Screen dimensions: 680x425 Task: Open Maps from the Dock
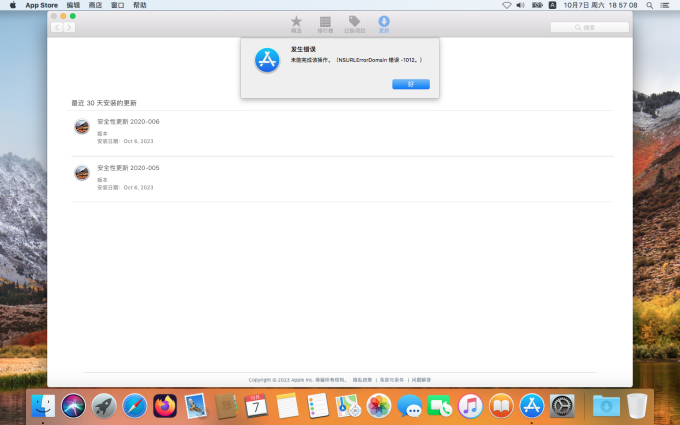pos(348,406)
